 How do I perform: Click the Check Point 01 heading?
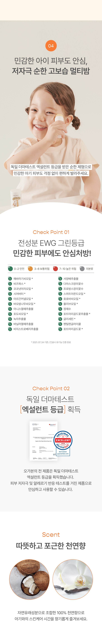tap(51, 232)
